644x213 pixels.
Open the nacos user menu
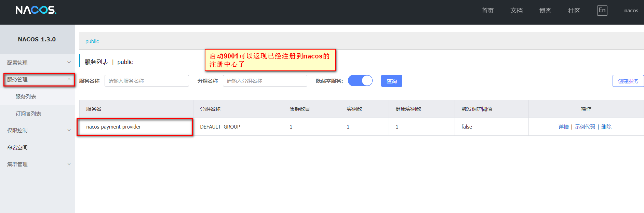click(631, 11)
